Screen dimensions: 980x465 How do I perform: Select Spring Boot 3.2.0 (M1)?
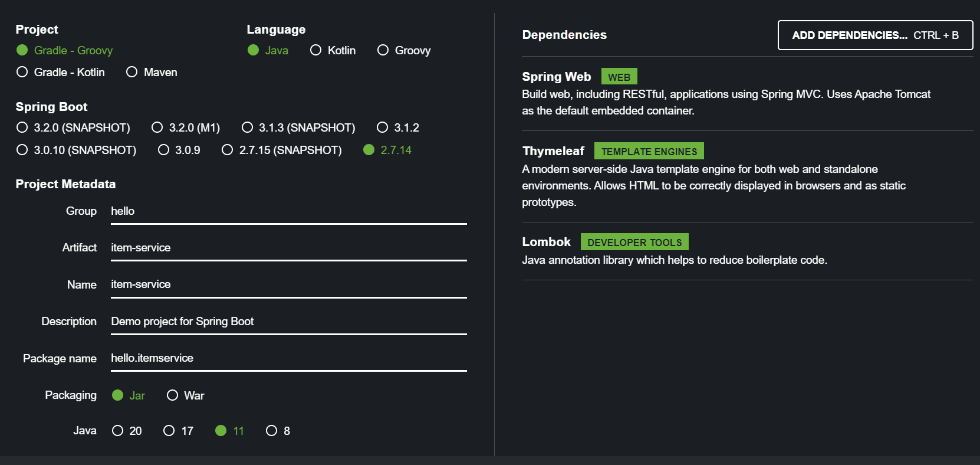(x=186, y=127)
